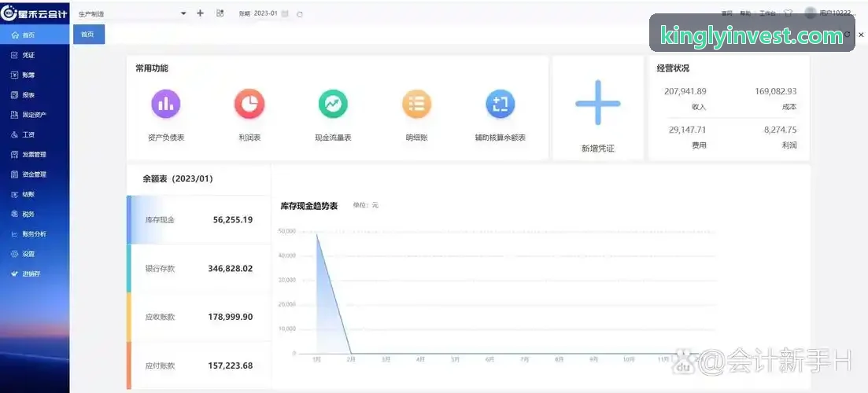Open the 官网 link in top bar
Viewport: 868px width, 393px height.
(x=727, y=13)
